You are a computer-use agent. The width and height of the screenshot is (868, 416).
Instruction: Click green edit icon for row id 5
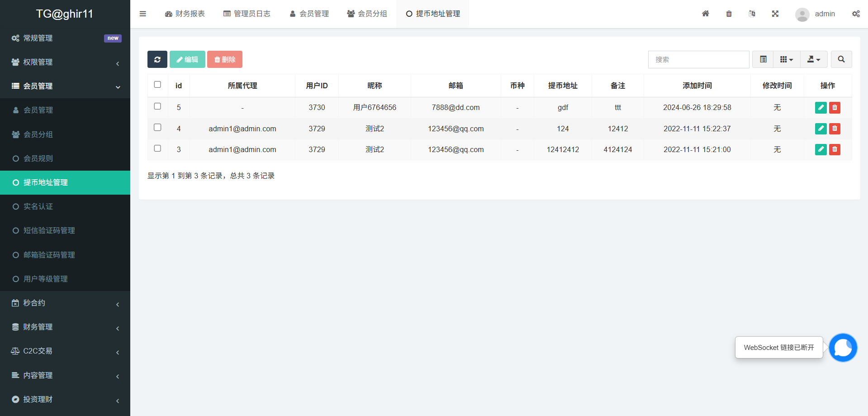pyautogui.click(x=821, y=108)
